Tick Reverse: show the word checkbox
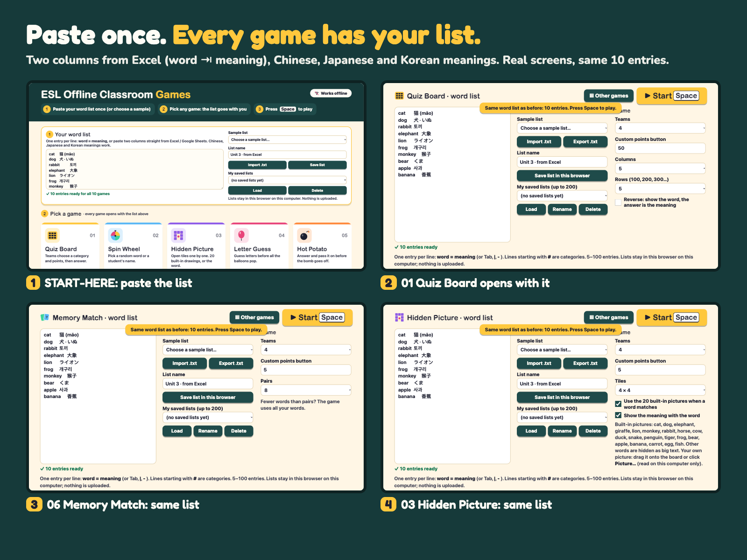 pyautogui.click(x=618, y=203)
